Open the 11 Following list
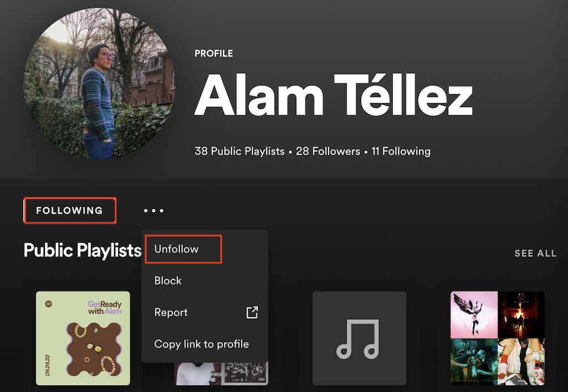 (402, 150)
